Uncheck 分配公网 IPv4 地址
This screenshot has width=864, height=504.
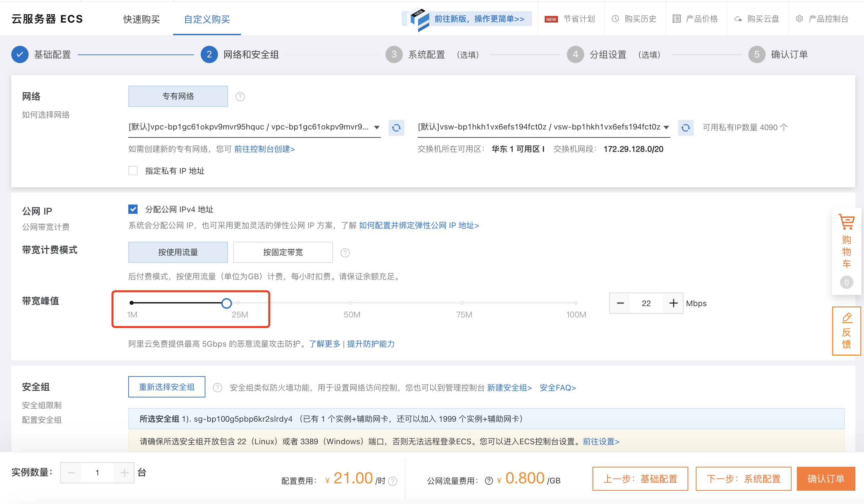(x=133, y=209)
